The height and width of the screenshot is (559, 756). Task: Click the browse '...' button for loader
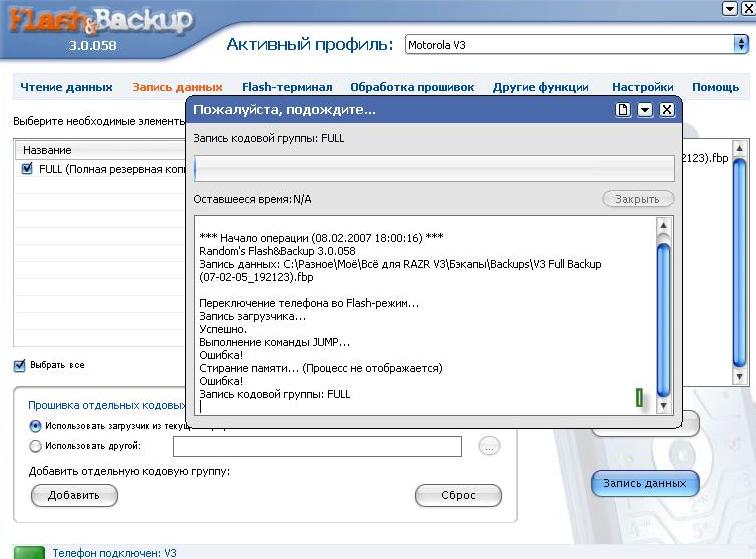(x=489, y=447)
